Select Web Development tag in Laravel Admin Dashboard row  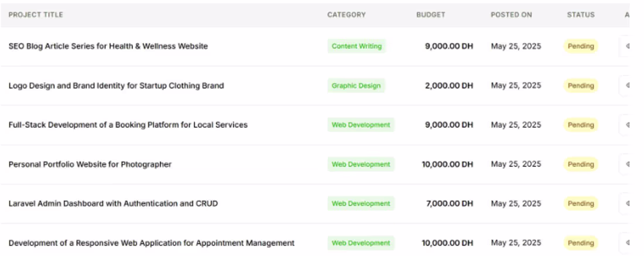[361, 203]
